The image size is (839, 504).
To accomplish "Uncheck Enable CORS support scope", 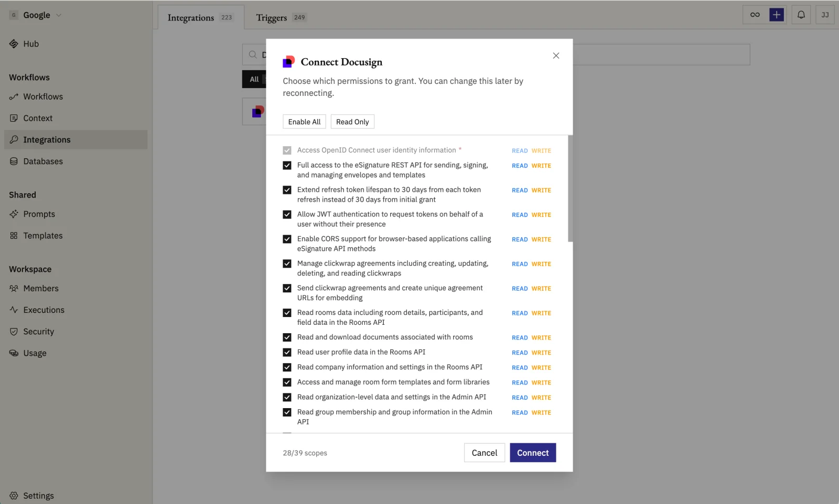I will click(287, 239).
